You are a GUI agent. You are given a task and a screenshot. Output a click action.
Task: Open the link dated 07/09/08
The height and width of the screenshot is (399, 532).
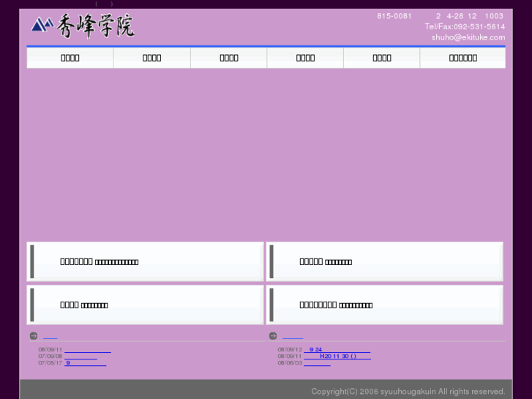pos(80,357)
